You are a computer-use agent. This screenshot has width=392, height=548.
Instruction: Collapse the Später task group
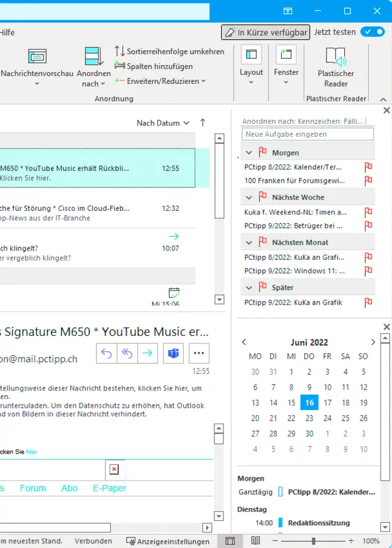coord(249,287)
